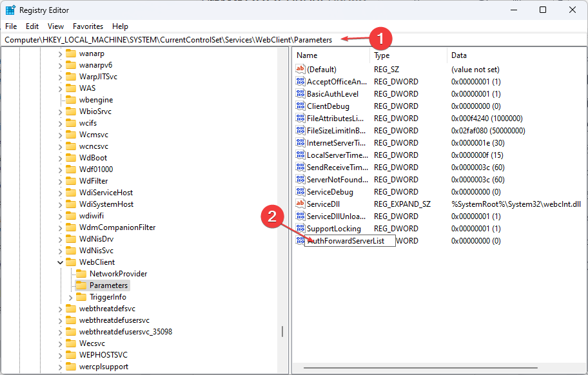Select the Wcmsvc key

coord(93,135)
